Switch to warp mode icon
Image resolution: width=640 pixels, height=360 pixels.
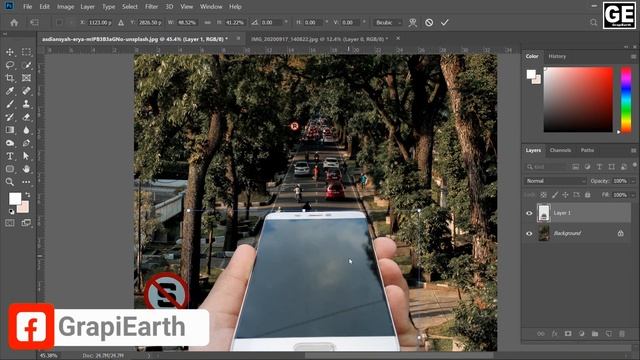[x=413, y=22]
